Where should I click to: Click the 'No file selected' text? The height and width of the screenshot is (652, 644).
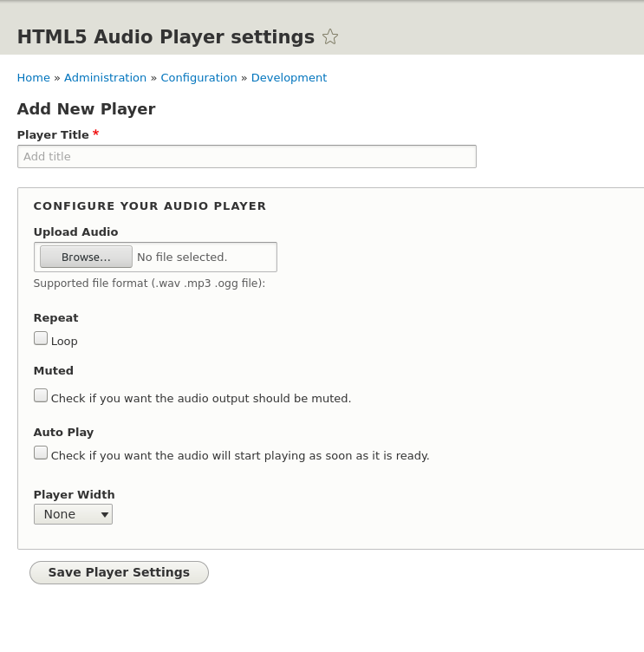[x=182, y=258]
